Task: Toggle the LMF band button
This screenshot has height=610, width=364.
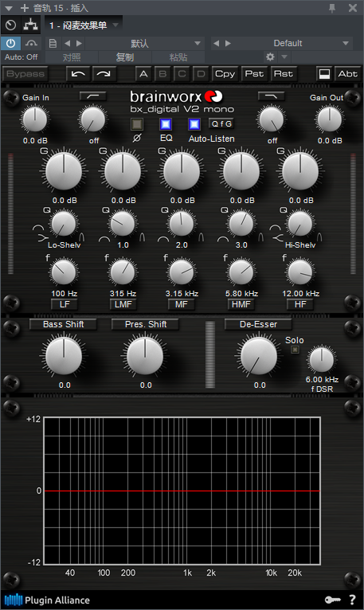Action: 123,304
